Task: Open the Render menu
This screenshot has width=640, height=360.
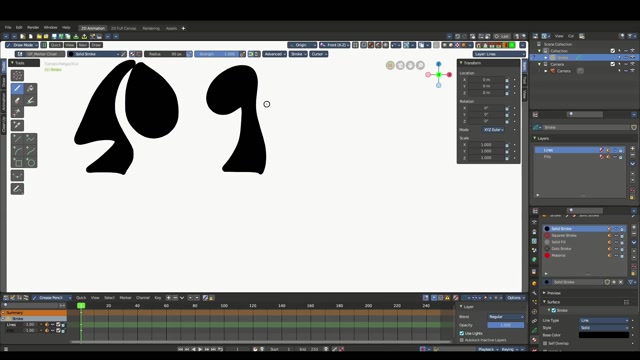Action: 33,28
